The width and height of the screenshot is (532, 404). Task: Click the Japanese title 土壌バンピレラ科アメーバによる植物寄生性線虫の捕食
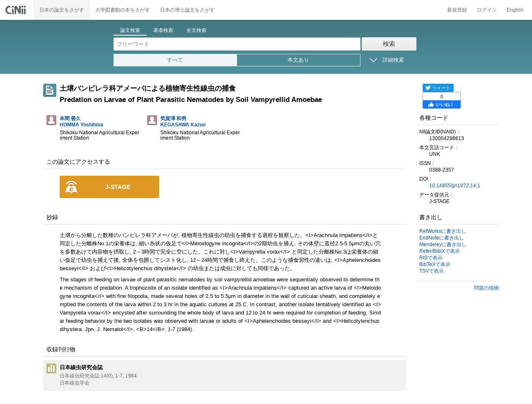pyautogui.click(x=148, y=88)
